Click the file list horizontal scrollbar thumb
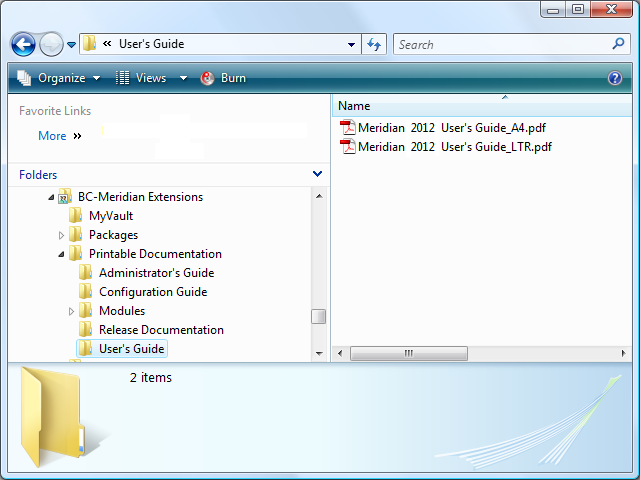This screenshot has height=480, width=640. pyautogui.click(x=409, y=353)
